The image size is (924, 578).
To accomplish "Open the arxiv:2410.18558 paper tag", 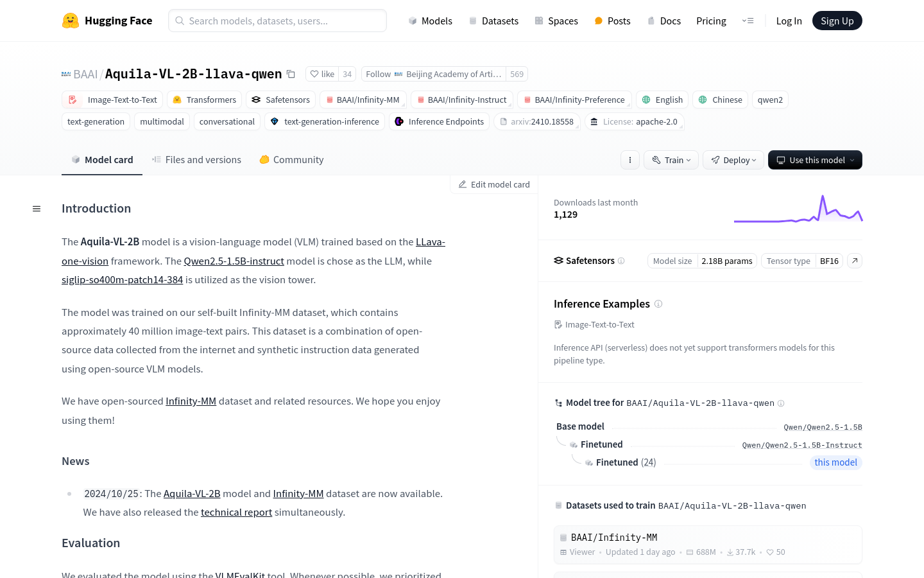I will point(537,121).
